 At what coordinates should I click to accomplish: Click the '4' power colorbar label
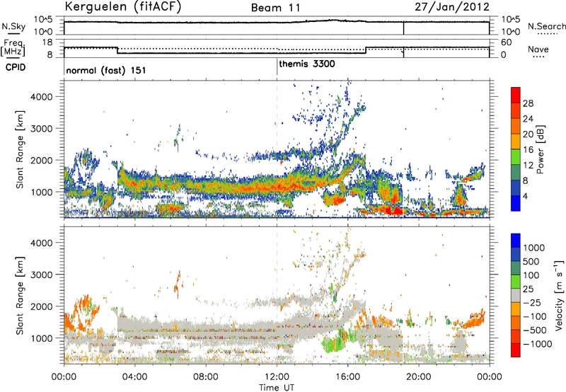tap(526, 196)
